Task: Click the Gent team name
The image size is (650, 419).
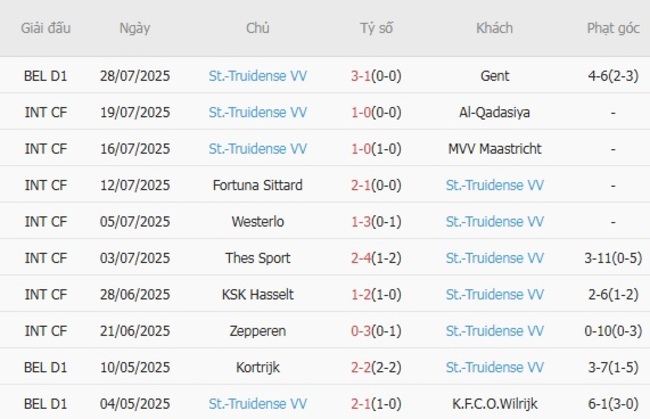Action: coord(494,76)
